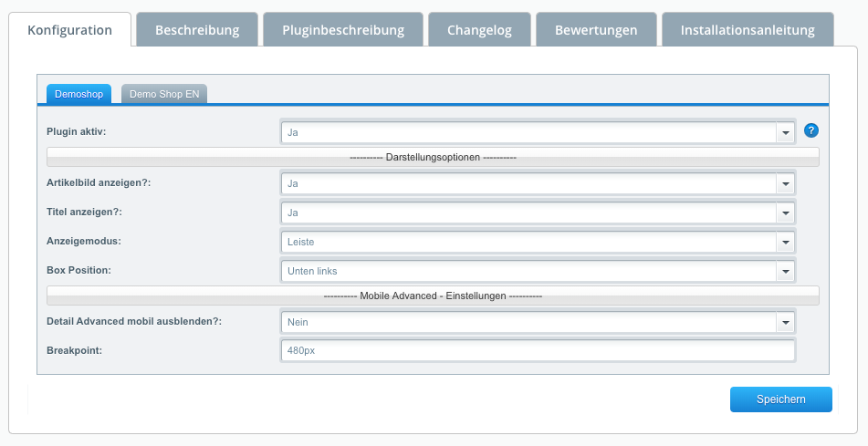Click the Breakpoint label
The height and width of the screenshot is (446, 868).
74,350
